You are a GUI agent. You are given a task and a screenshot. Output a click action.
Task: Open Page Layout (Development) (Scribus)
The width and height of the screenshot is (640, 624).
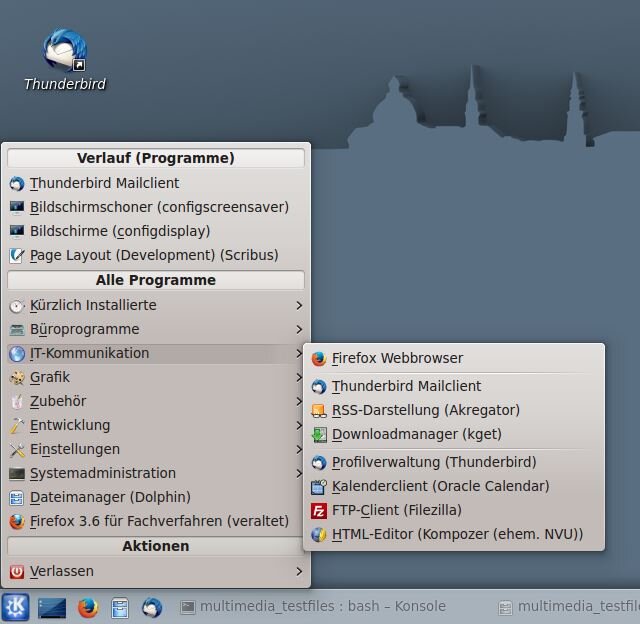156,255
